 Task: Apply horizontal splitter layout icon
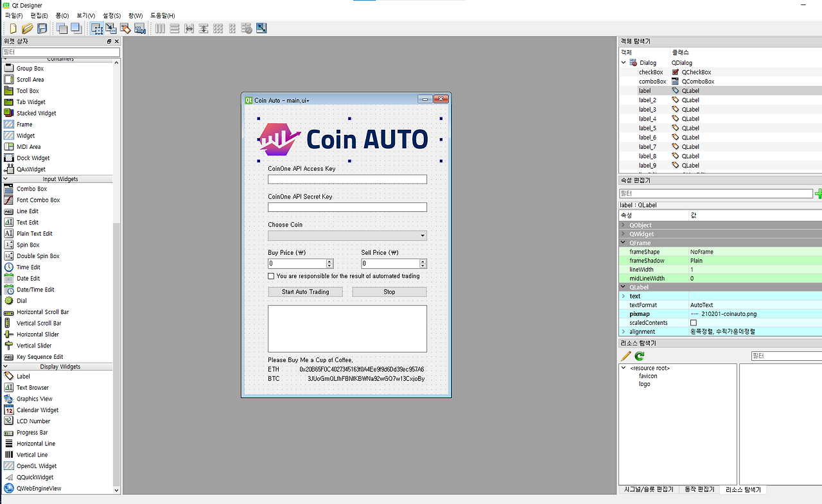pos(189,28)
